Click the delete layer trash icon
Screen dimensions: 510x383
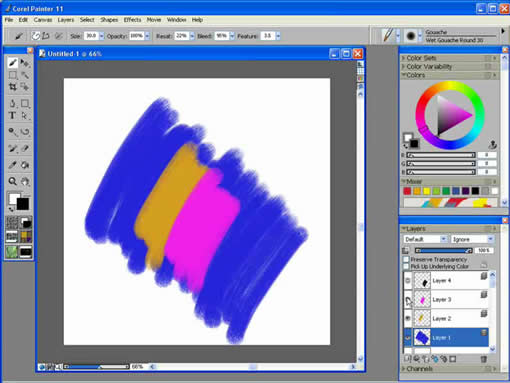[484, 359]
